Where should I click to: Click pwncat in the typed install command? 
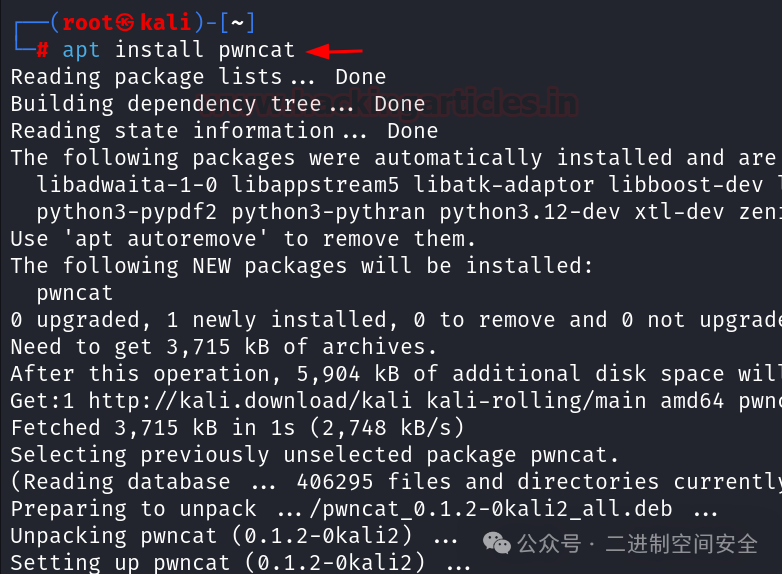(x=256, y=50)
